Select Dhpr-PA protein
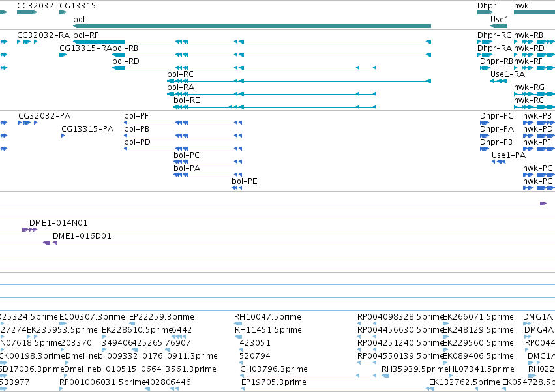This screenshot has width=555, height=392. [x=485, y=136]
